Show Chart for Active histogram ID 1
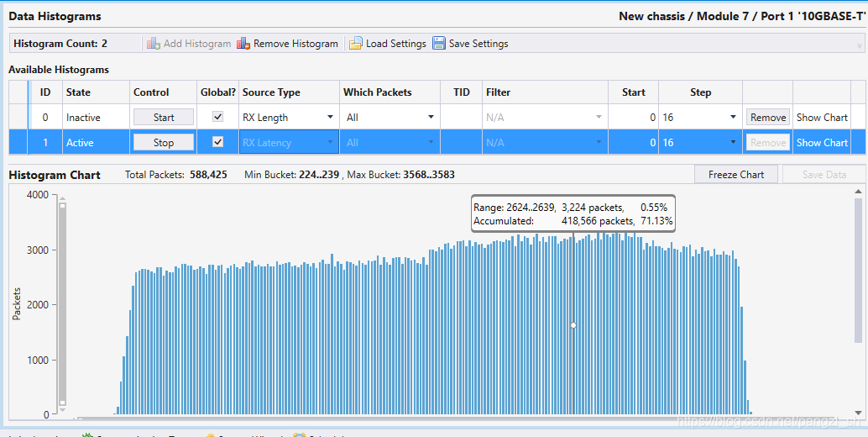Screen dimensions: 868x437 (x=822, y=142)
